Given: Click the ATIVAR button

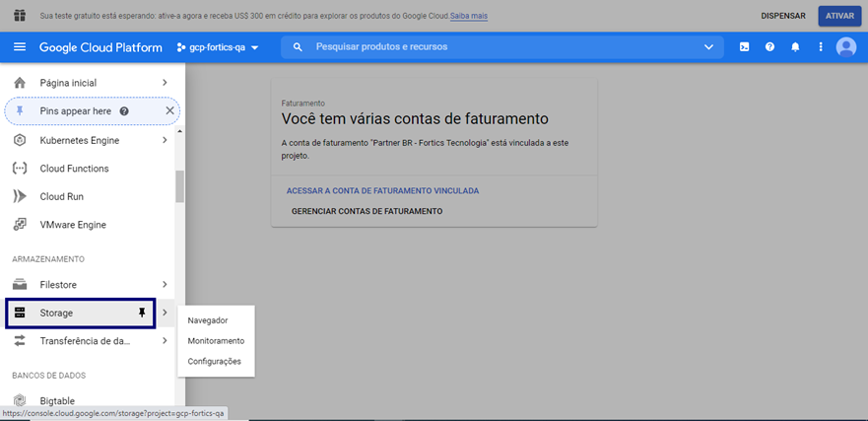Looking at the screenshot, I should [839, 16].
